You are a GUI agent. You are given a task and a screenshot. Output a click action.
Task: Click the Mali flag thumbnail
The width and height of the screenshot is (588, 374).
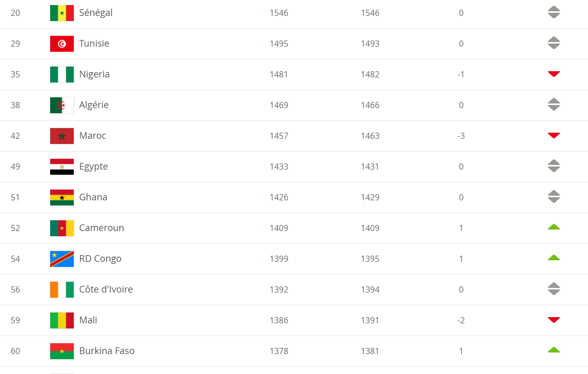[x=62, y=321]
